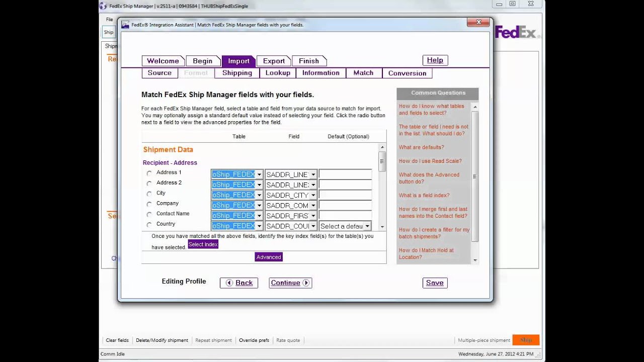The width and height of the screenshot is (644, 362).
Task: Open the Conversion sub-tab
Action: coord(407,73)
